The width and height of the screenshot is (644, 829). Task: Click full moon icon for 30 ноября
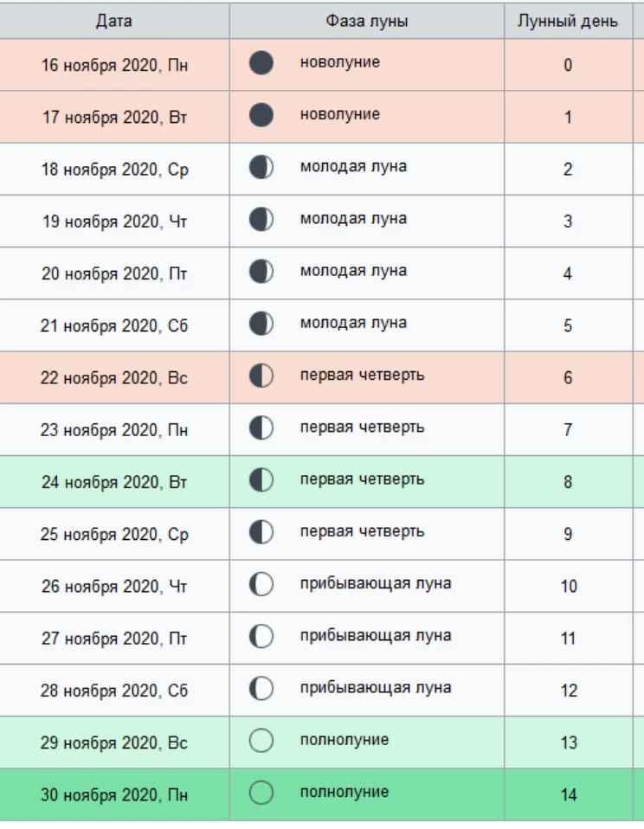point(261,793)
